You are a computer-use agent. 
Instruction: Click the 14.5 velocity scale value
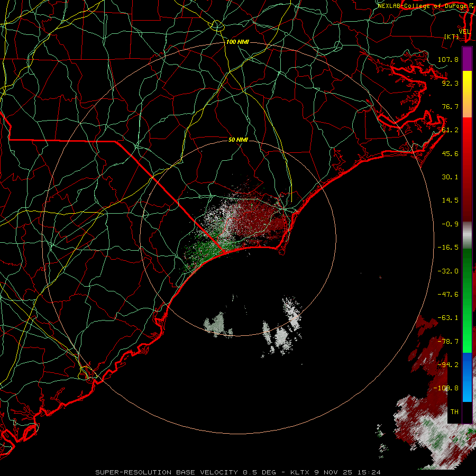[x=450, y=200]
